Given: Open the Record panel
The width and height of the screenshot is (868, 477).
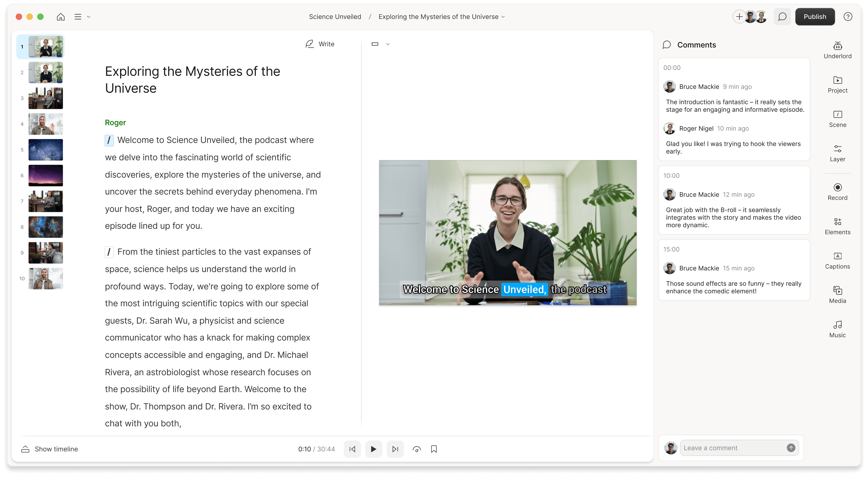Looking at the screenshot, I should tap(837, 191).
